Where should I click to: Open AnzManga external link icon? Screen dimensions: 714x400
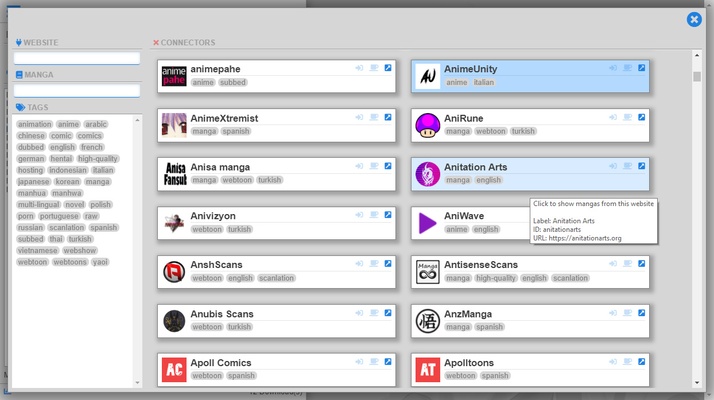tap(642, 313)
